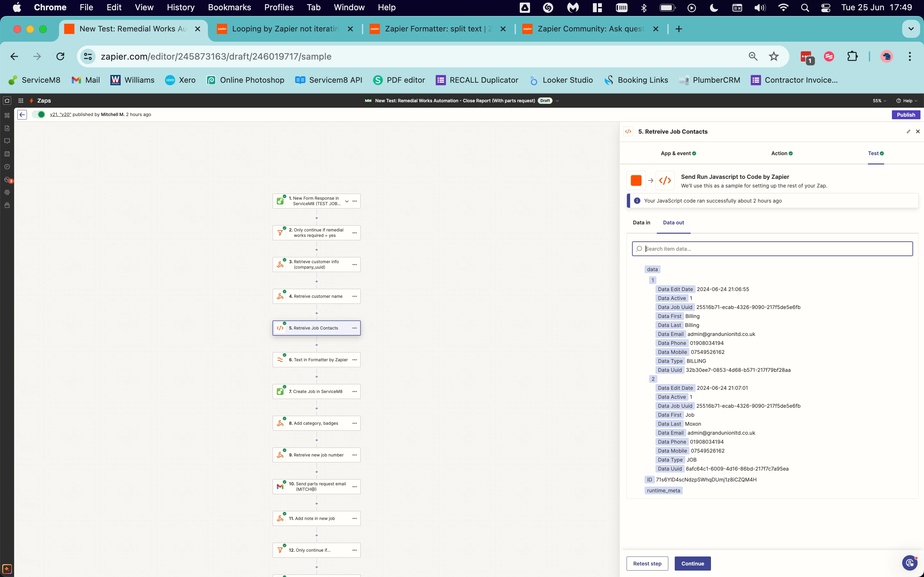Open three-dot menu on Create Job step

point(354,391)
